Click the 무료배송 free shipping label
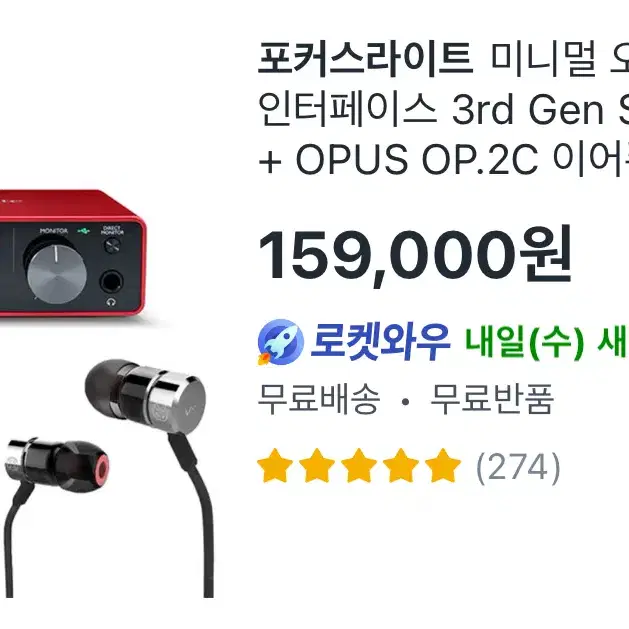The height and width of the screenshot is (629, 629). [319, 398]
